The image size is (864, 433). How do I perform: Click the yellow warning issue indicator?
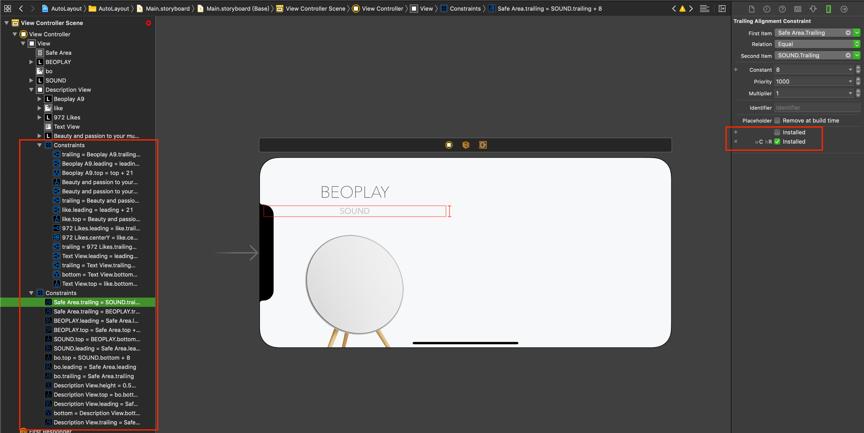pos(682,9)
